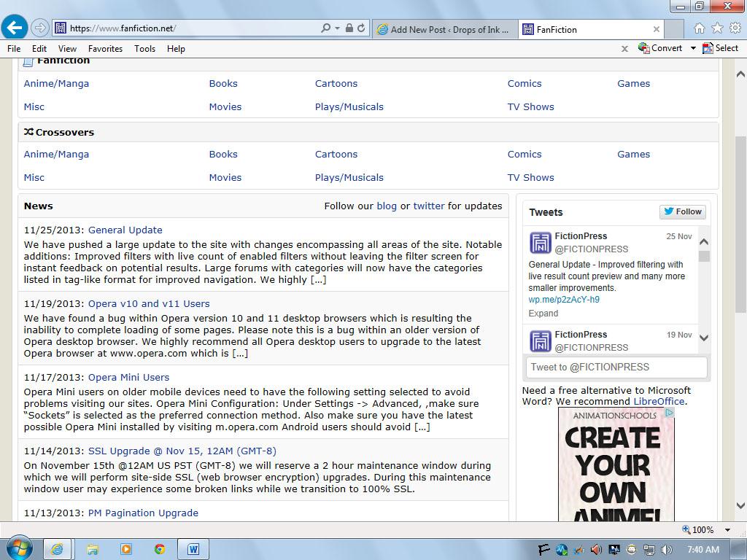This screenshot has height=560, width=747.
Task: Open Chrome from the taskbar
Action: coord(160,550)
